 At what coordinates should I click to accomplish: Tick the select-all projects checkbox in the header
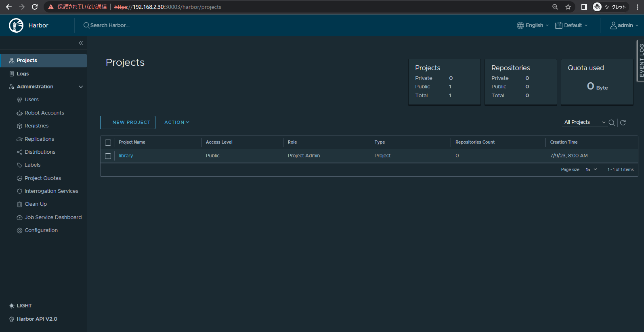pyautogui.click(x=108, y=142)
